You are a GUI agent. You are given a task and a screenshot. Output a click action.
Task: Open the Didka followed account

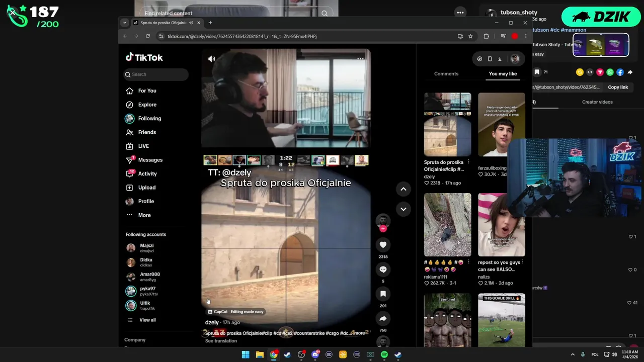pyautogui.click(x=140, y=262)
